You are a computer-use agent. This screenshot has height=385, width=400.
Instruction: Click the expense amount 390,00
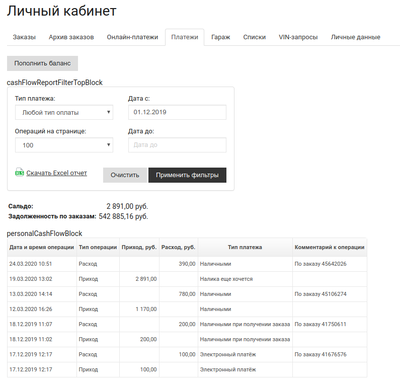(187, 264)
